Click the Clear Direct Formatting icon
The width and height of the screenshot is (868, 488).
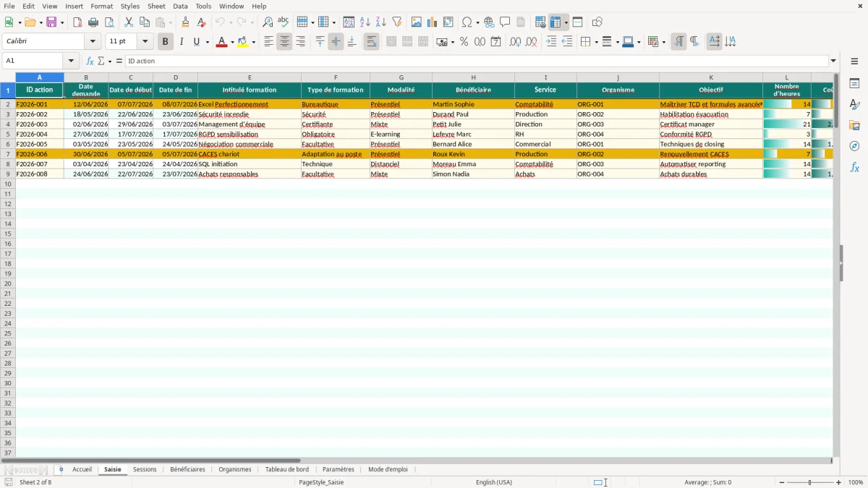pos(202,22)
